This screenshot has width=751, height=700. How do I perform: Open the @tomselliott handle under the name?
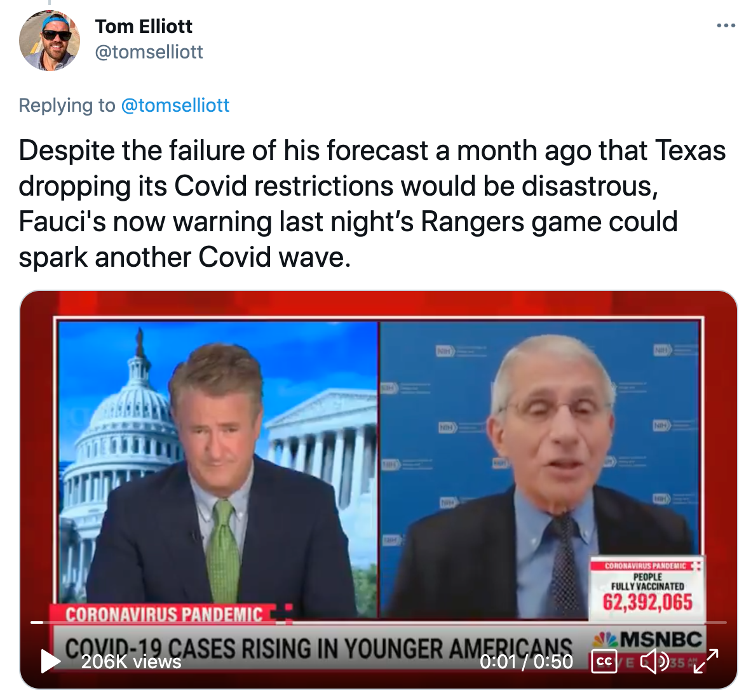click(x=149, y=51)
